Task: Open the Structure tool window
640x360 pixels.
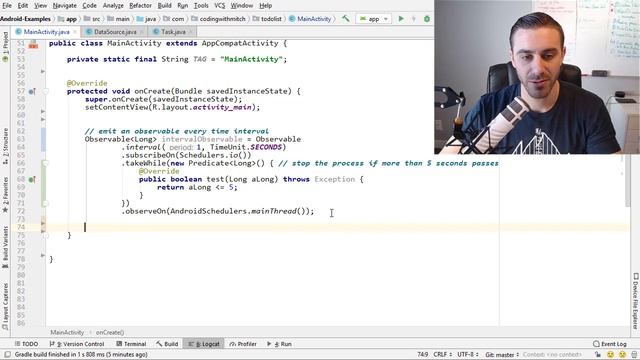Action: pos(5,146)
